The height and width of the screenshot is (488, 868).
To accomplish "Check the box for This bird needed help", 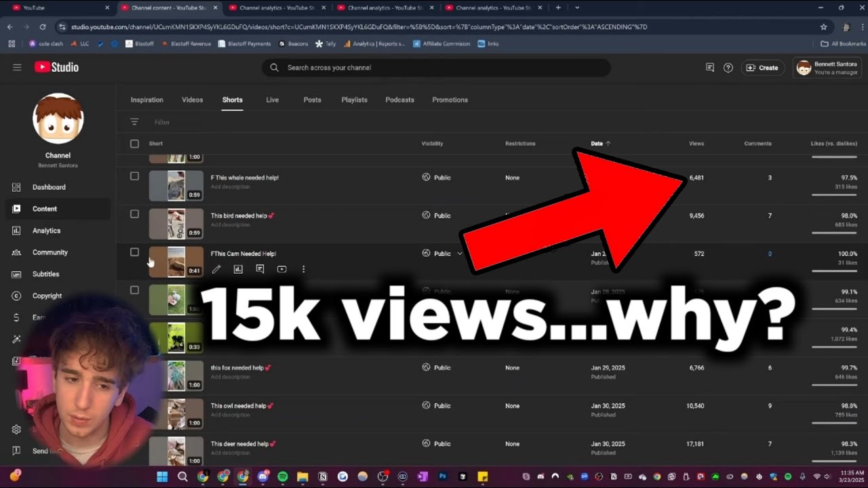I will click(x=134, y=214).
